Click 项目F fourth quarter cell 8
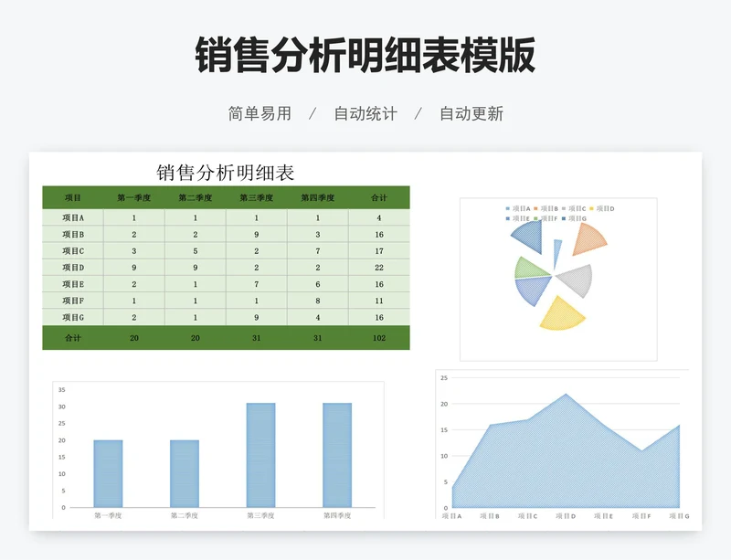The height and width of the screenshot is (560, 731). pos(317,301)
